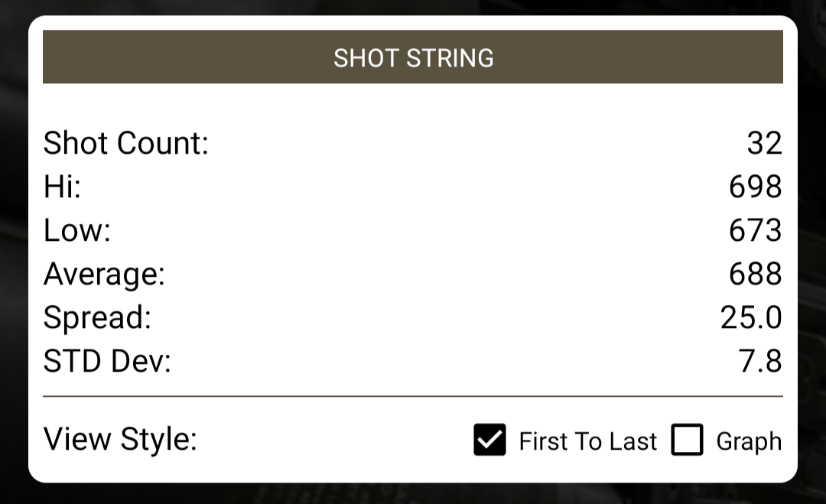Select the Average label

(x=104, y=274)
